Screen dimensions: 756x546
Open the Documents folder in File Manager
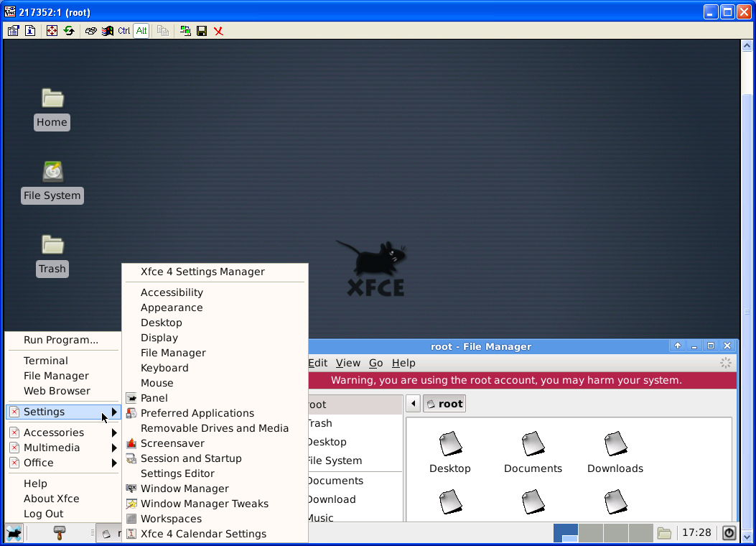(533, 453)
